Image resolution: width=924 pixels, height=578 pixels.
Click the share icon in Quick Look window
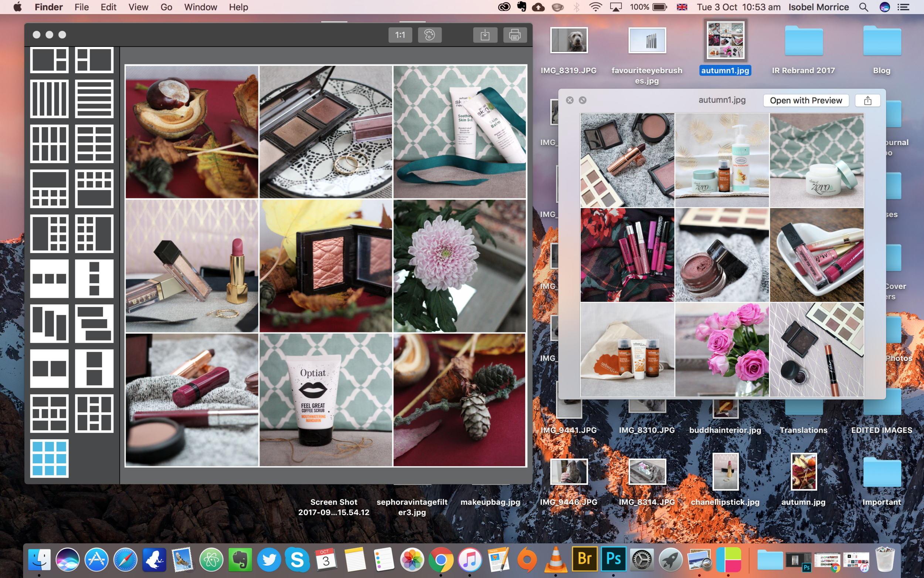pyautogui.click(x=867, y=101)
